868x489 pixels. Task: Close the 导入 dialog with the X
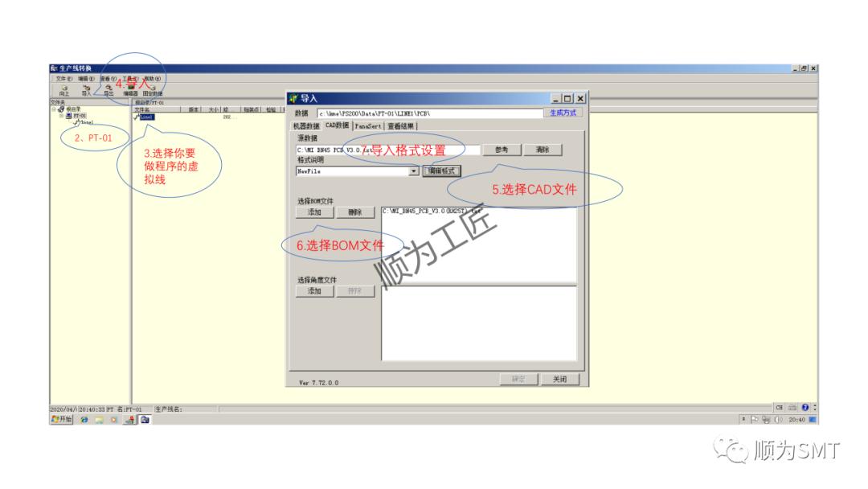pyautogui.click(x=580, y=99)
